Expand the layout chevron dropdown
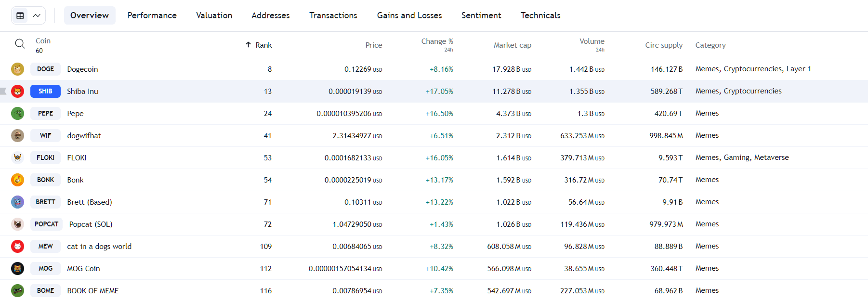Viewport: 868px width, 301px height. [x=37, y=15]
